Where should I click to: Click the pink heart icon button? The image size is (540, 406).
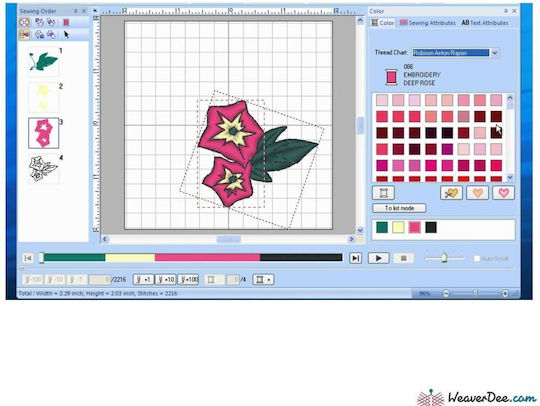(x=503, y=193)
